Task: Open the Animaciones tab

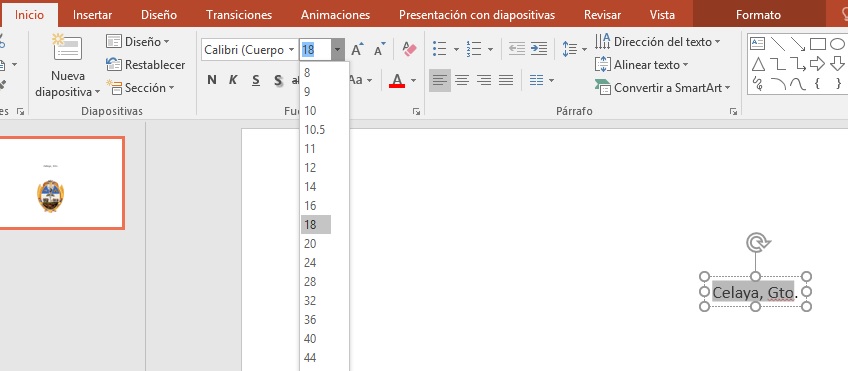Action: pos(335,15)
